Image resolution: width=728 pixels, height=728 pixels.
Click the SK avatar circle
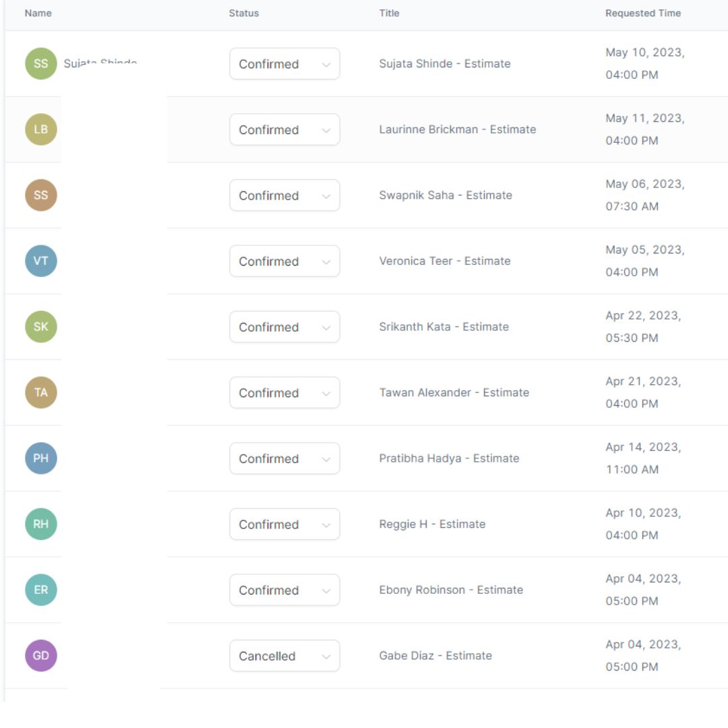click(x=41, y=327)
